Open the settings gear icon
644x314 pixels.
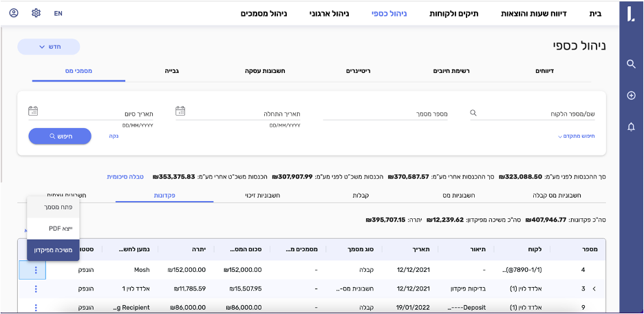point(36,13)
